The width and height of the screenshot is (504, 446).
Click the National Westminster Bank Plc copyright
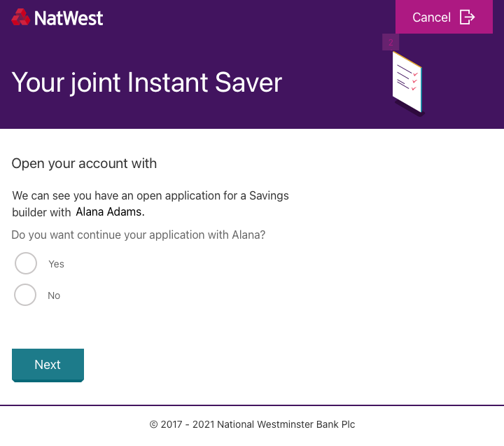tap(252, 424)
